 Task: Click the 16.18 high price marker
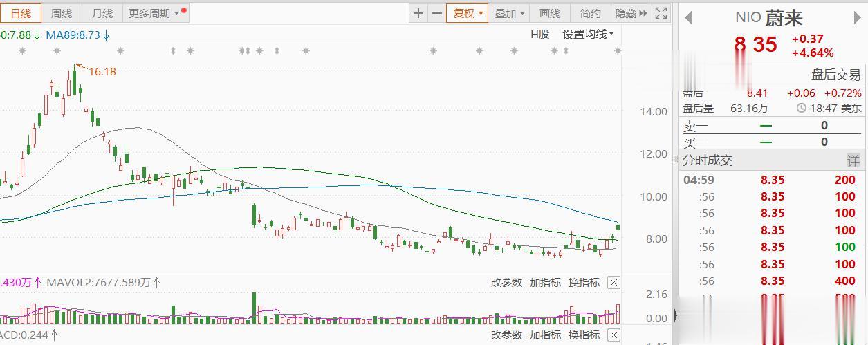coord(102,71)
